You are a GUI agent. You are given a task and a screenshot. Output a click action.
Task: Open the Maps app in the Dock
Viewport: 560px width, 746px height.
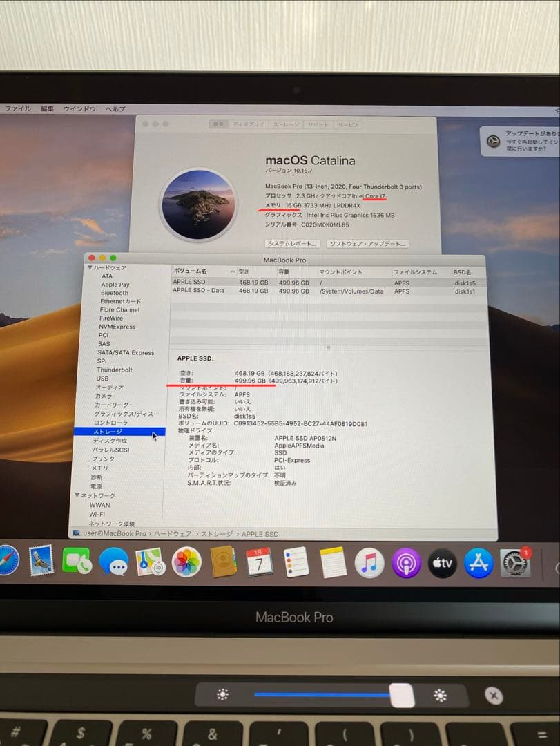click(x=151, y=563)
